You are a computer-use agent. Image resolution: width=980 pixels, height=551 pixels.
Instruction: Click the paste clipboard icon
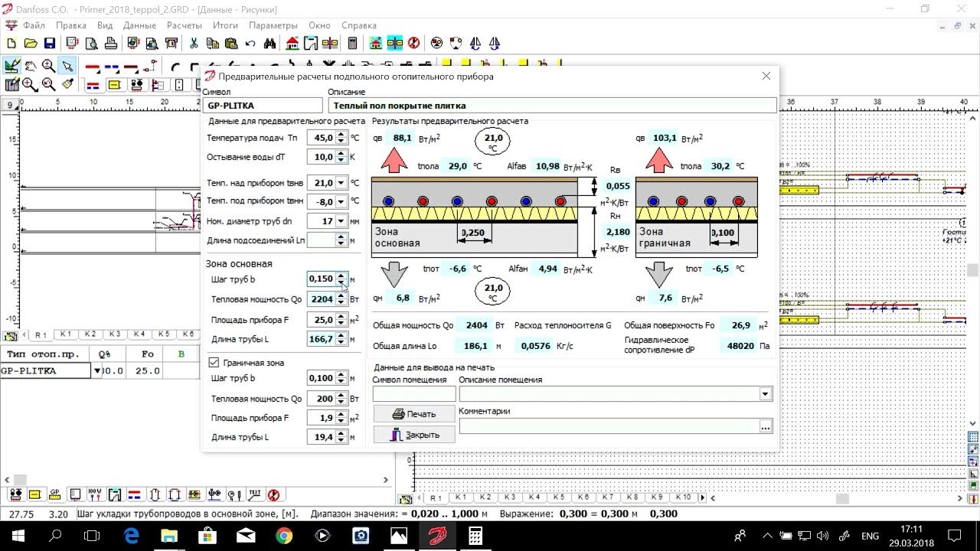[231, 44]
